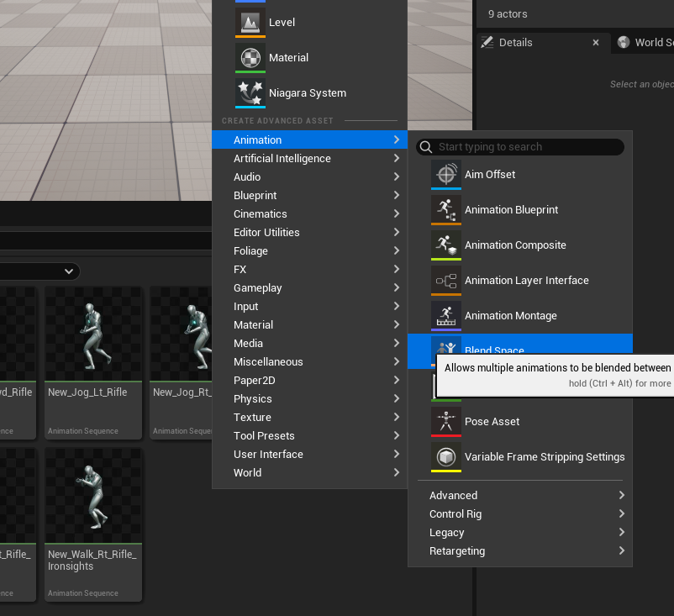The image size is (674, 616).
Task: Open the Retargeting submenu
Action: (x=520, y=550)
